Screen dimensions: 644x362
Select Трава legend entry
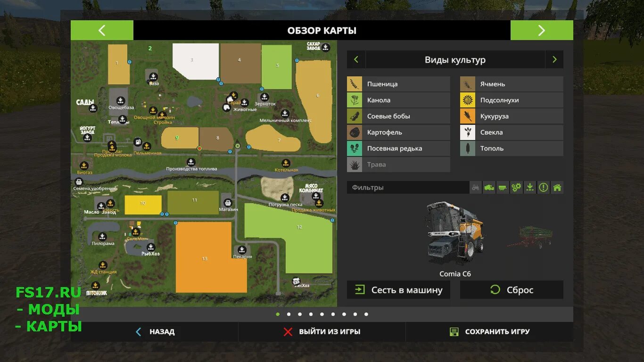pos(398,165)
